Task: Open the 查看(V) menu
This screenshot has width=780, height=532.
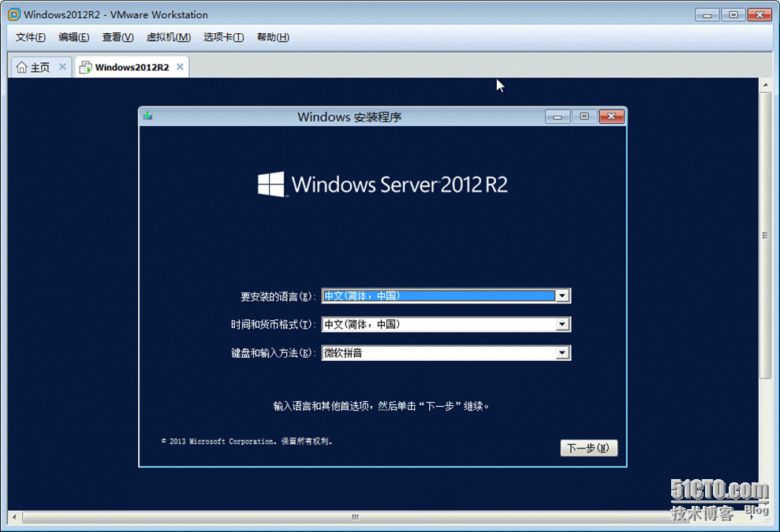Action: click(x=118, y=37)
